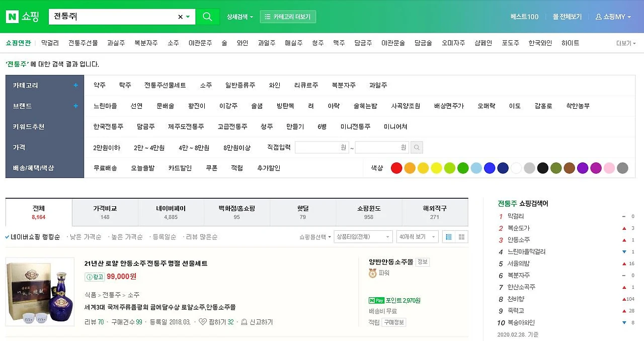Click 구매정보 button

tap(394, 322)
